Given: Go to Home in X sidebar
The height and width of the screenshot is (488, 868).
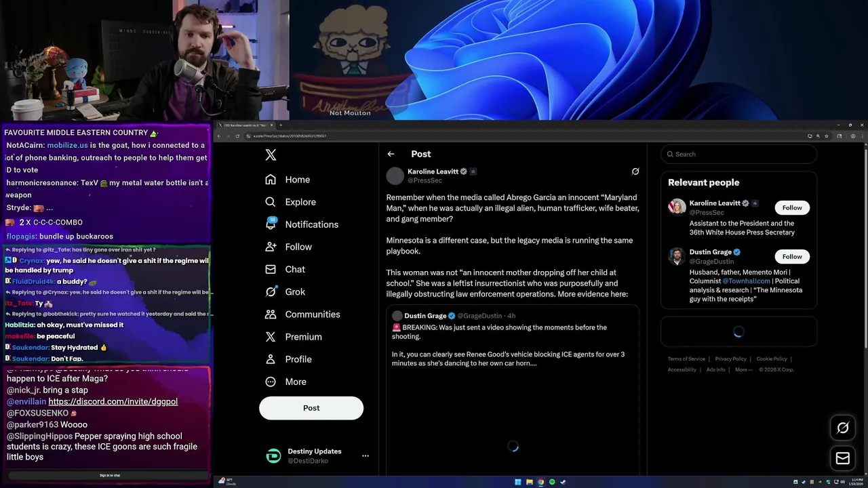Looking at the screenshot, I should click(288, 180).
